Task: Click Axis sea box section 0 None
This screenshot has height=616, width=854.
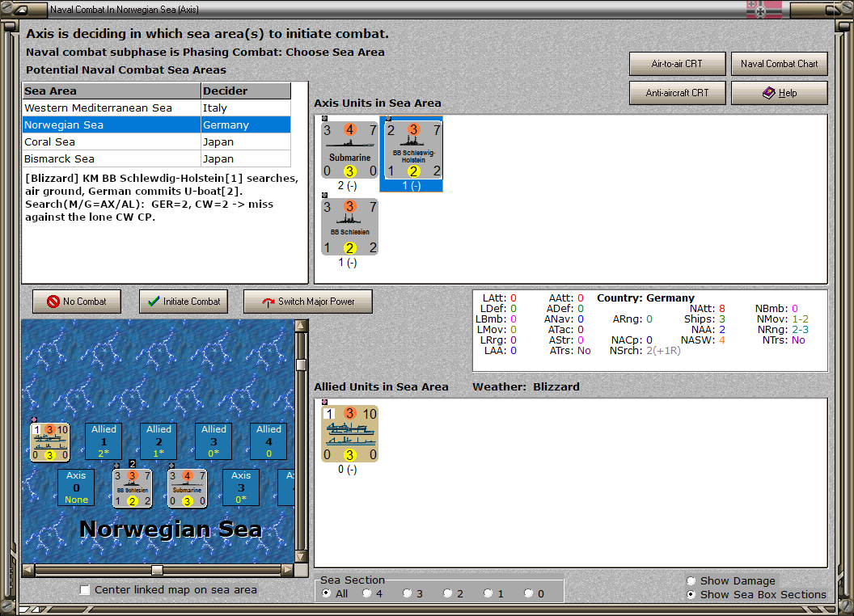Action: click(76, 487)
